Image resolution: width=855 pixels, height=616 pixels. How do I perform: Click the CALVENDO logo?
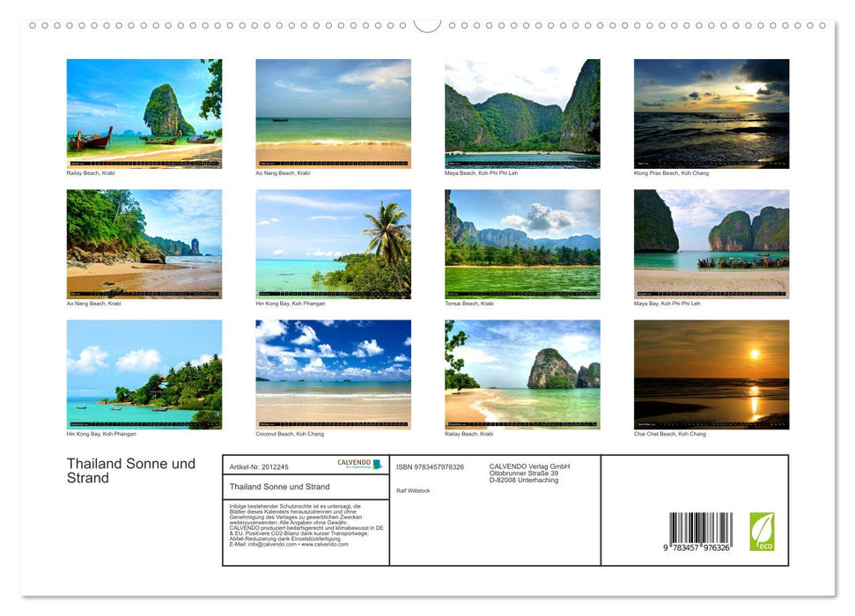(359, 464)
